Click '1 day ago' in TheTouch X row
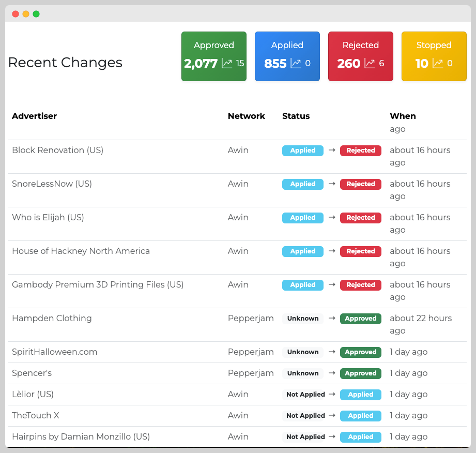This screenshot has width=476, height=453. tap(409, 416)
